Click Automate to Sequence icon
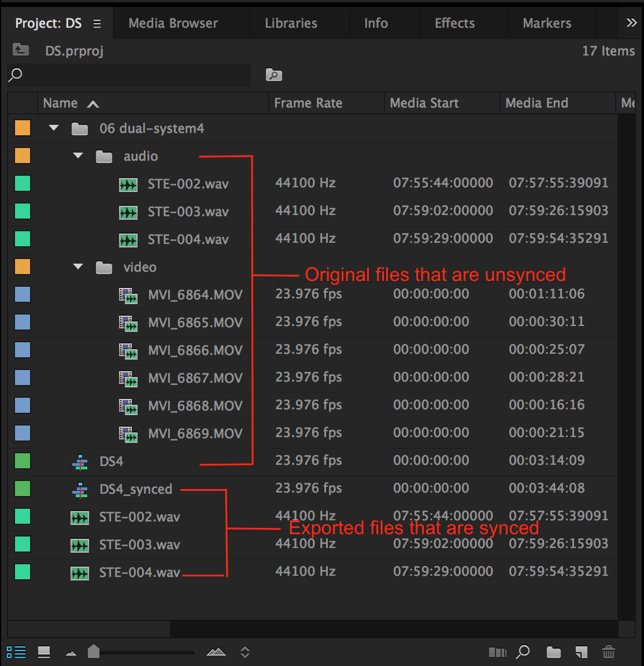Screen dimensions: 644x666 coord(497,652)
